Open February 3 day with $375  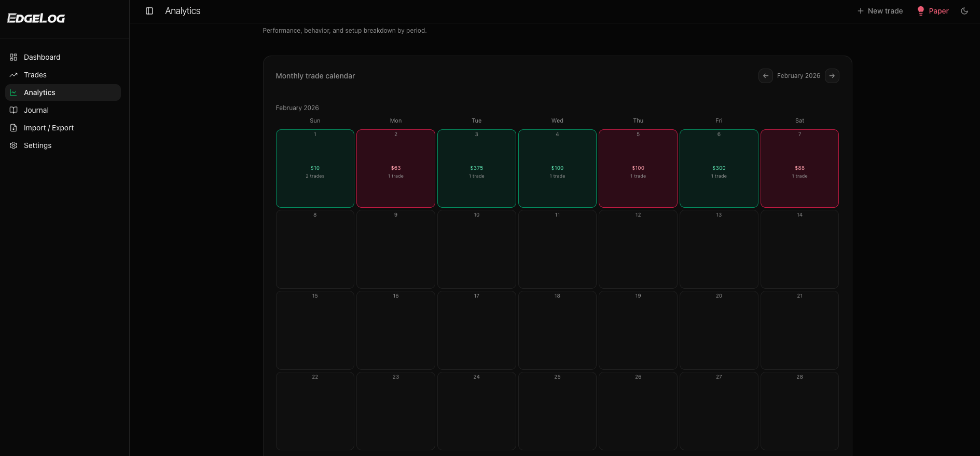coord(477,168)
